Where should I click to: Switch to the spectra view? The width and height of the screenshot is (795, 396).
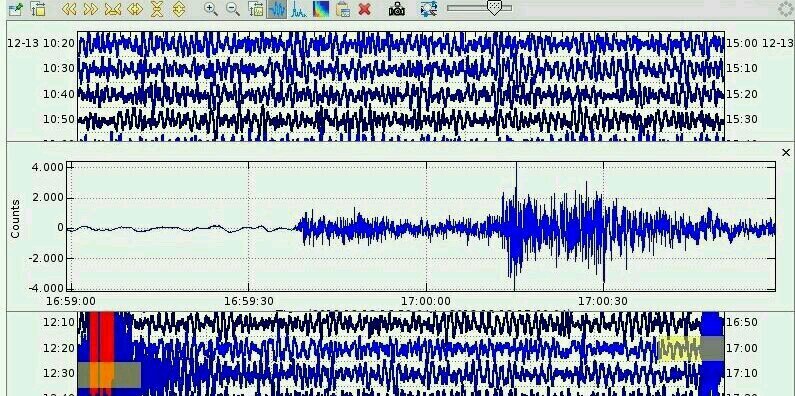pos(299,9)
